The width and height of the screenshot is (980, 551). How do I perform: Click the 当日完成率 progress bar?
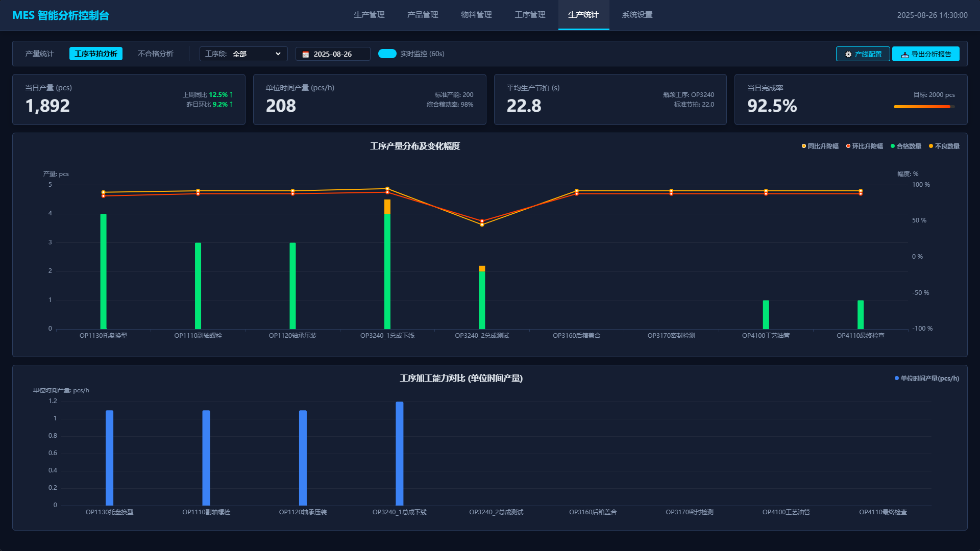(x=924, y=107)
